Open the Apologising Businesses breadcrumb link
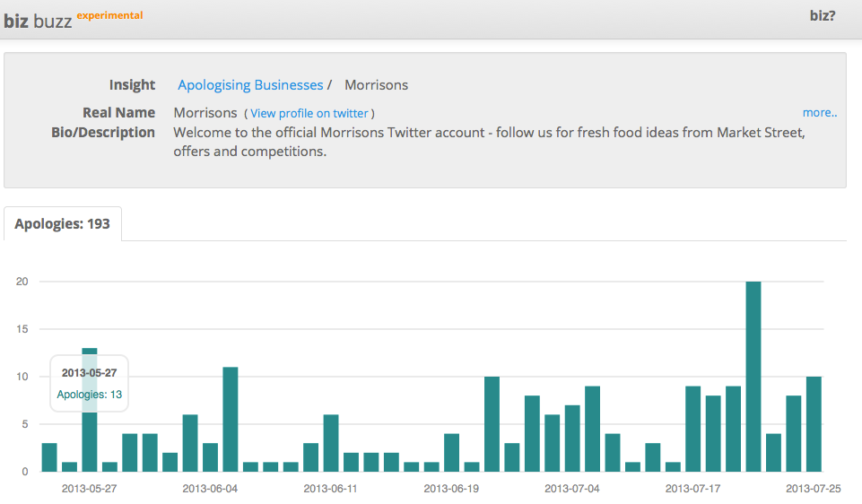The height and width of the screenshot is (504, 862). coord(250,85)
